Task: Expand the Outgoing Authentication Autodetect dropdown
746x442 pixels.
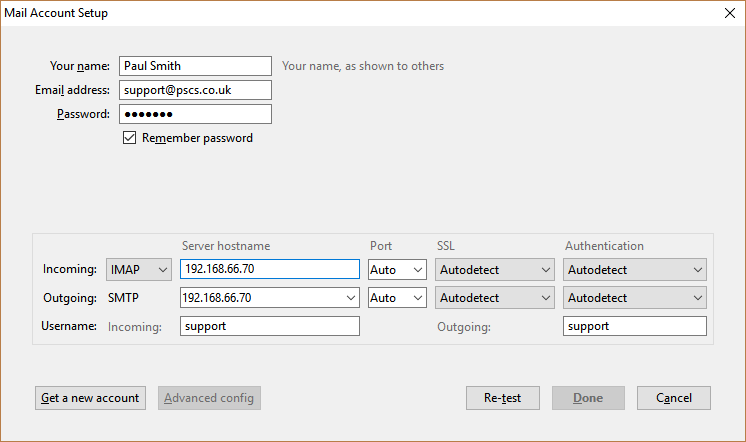Action: coord(635,298)
